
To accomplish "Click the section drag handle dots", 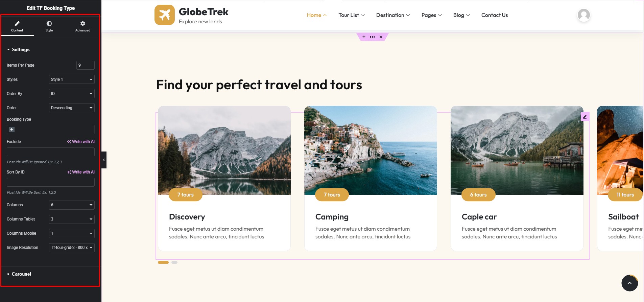I will click(372, 37).
